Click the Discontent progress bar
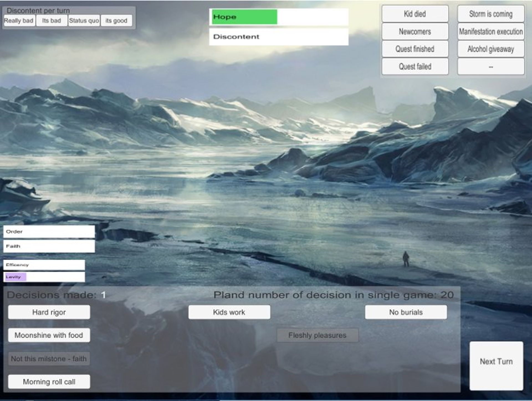This screenshot has width=532, height=401. (279, 37)
